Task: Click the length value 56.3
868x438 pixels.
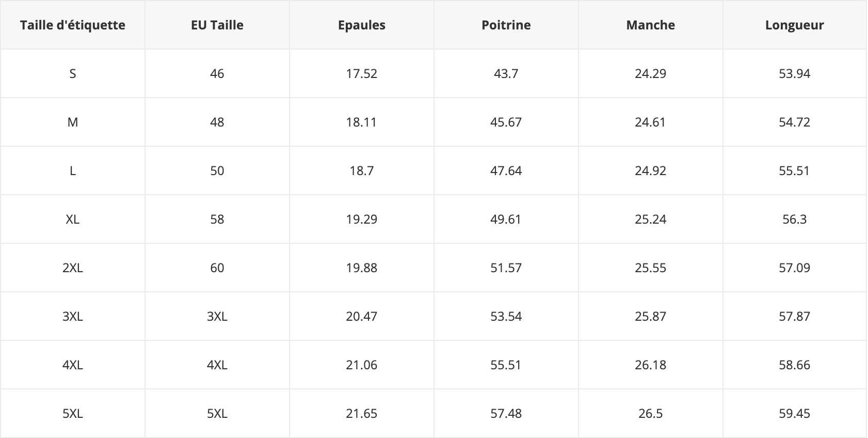Action: (x=795, y=219)
